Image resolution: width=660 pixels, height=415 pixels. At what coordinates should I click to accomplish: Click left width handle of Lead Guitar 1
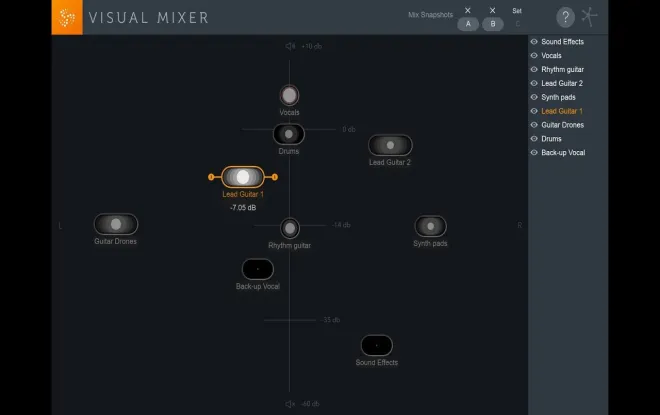tap(211, 177)
